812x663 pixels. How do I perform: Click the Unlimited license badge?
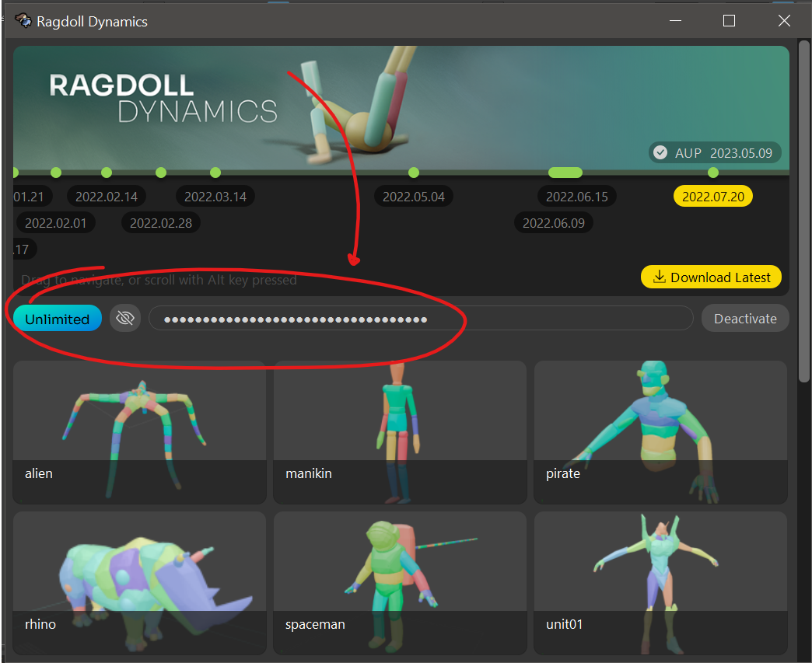click(58, 319)
